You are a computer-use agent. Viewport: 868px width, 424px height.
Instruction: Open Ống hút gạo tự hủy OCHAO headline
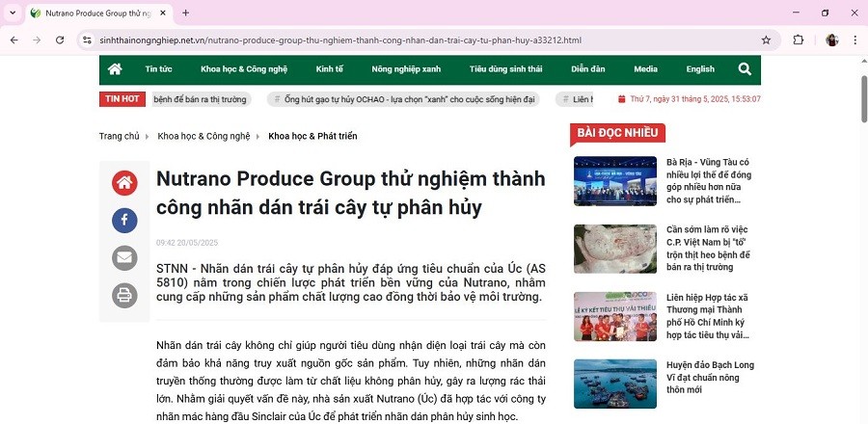point(403,99)
